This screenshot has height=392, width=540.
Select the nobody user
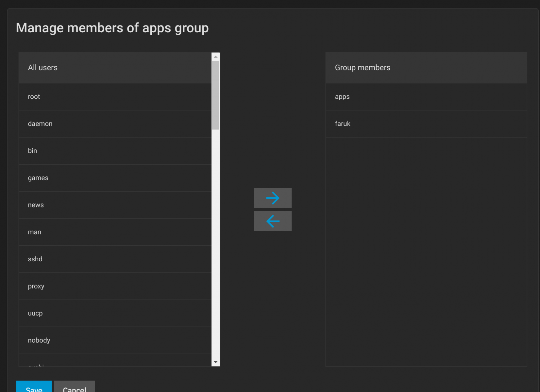point(115,341)
